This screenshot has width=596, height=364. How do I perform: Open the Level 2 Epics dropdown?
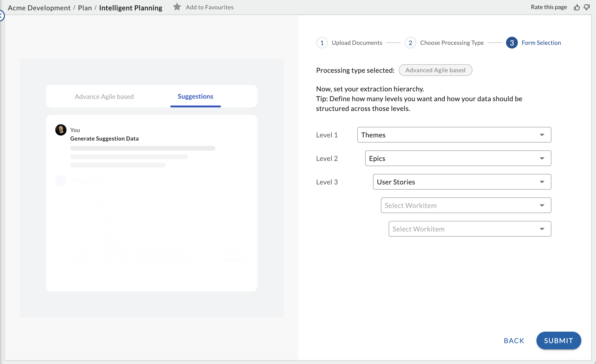[x=458, y=158]
